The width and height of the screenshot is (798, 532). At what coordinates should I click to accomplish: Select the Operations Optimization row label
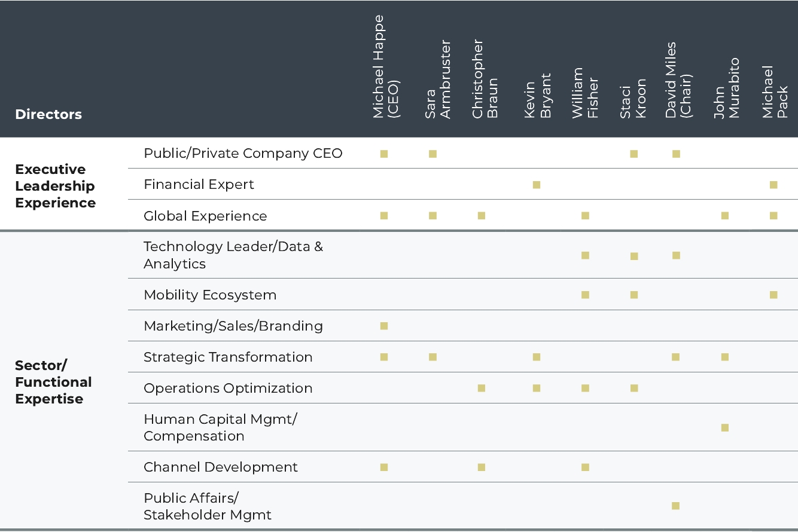pyautogui.click(x=228, y=388)
